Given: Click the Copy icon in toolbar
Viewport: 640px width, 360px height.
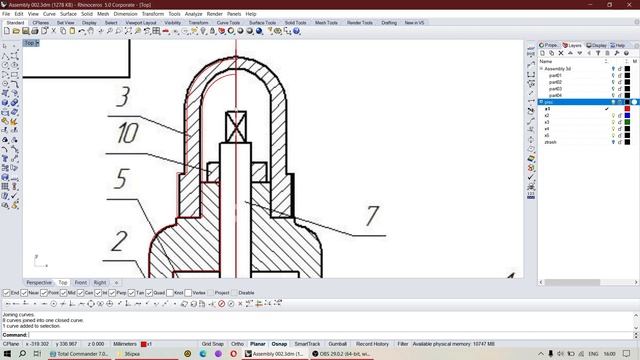Looking at the screenshot, I should click(x=63, y=31).
